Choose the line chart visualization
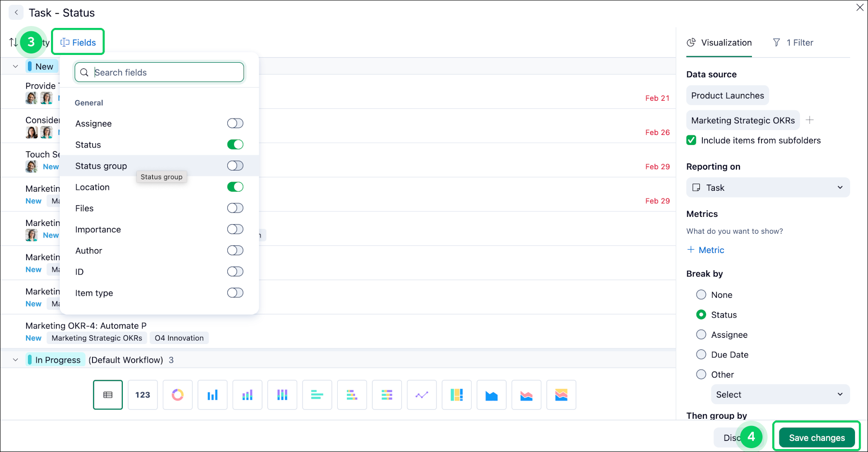This screenshot has width=868, height=452. click(421, 395)
